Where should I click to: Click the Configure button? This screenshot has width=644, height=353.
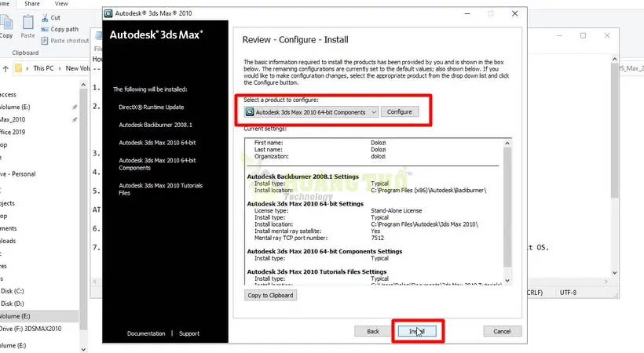click(399, 111)
